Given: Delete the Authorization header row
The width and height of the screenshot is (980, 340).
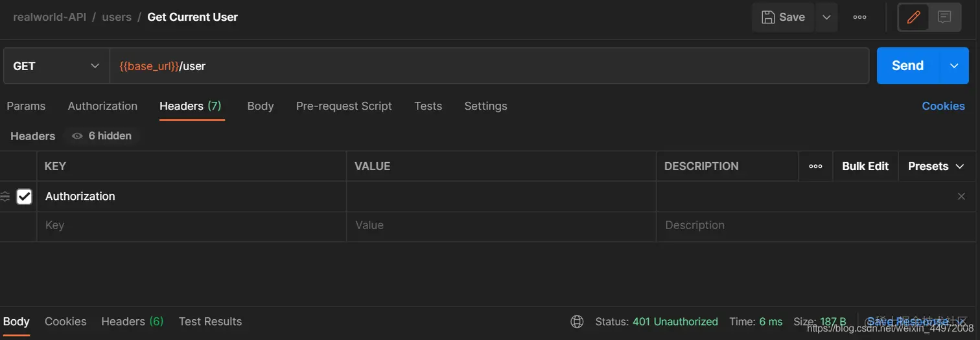Looking at the screenshot, I should coord(961,196).
